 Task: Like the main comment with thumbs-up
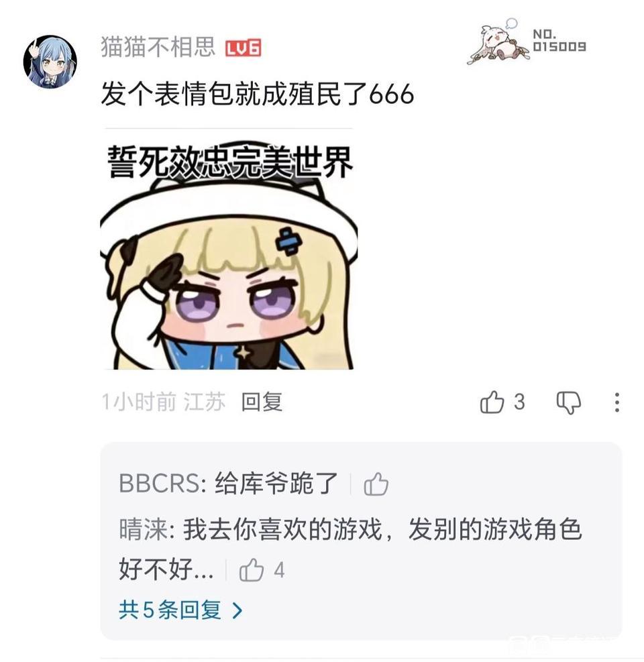click(492, 402)
